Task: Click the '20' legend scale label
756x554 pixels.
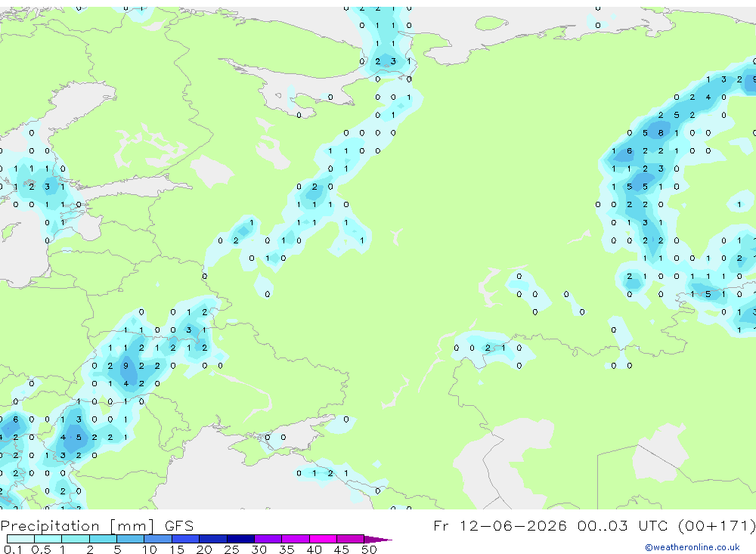Action: tap(204, 549)
